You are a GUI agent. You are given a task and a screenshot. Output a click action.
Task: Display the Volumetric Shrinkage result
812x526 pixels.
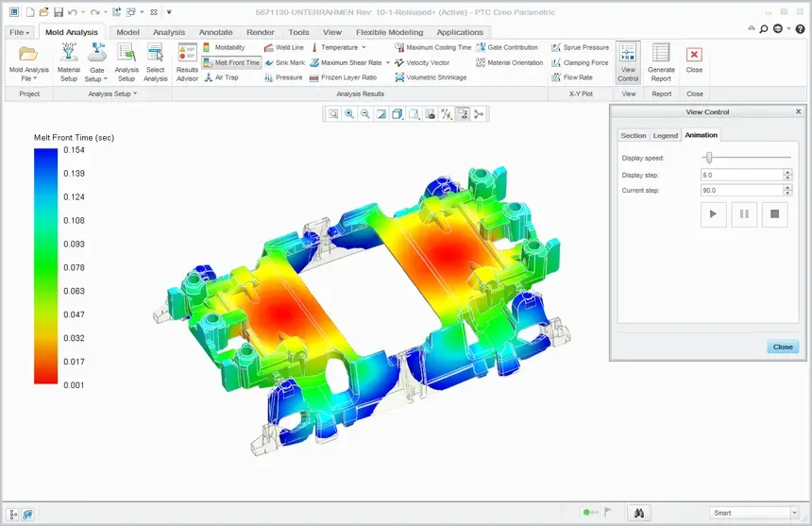coord(431,77)
